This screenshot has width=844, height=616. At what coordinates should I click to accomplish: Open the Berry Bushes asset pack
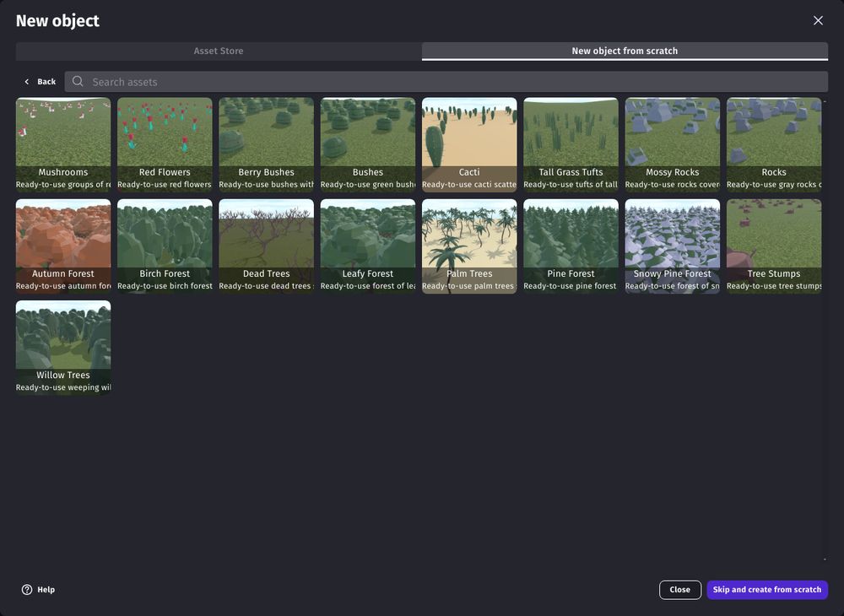coord(267,145)
